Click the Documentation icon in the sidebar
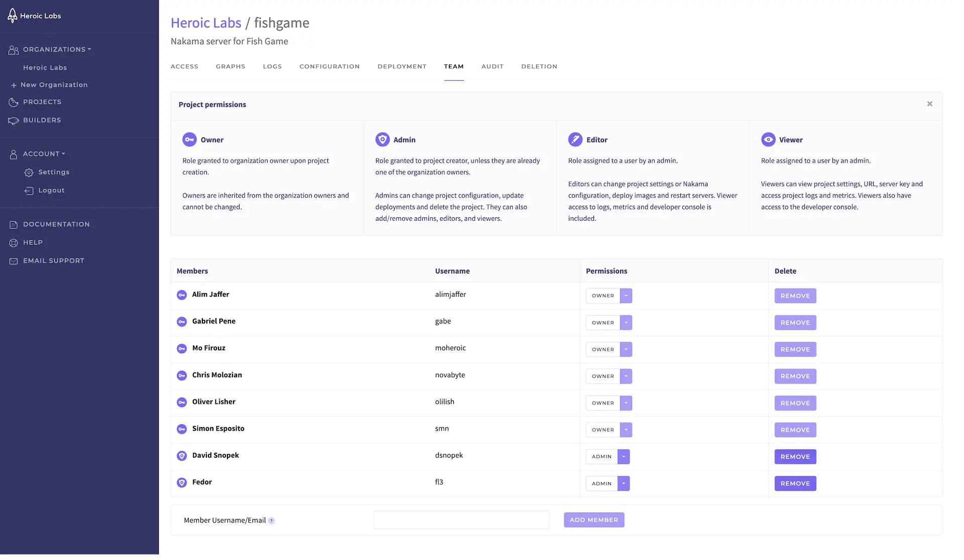 [x=13, y=224]
